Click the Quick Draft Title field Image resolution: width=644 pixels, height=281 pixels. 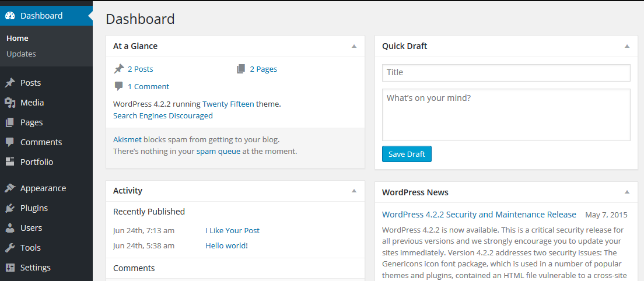click(x=506, y=73)
